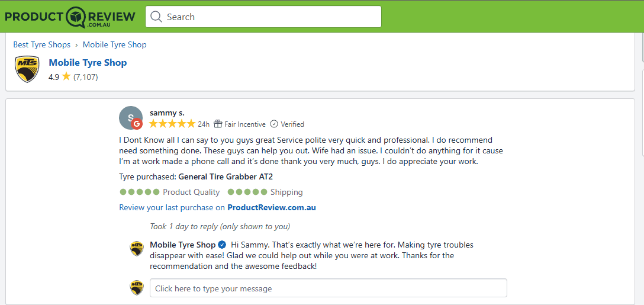Follow Review your last purchase link
The height and width of the screenshot is (305, 644).
(x=217, y=208)
